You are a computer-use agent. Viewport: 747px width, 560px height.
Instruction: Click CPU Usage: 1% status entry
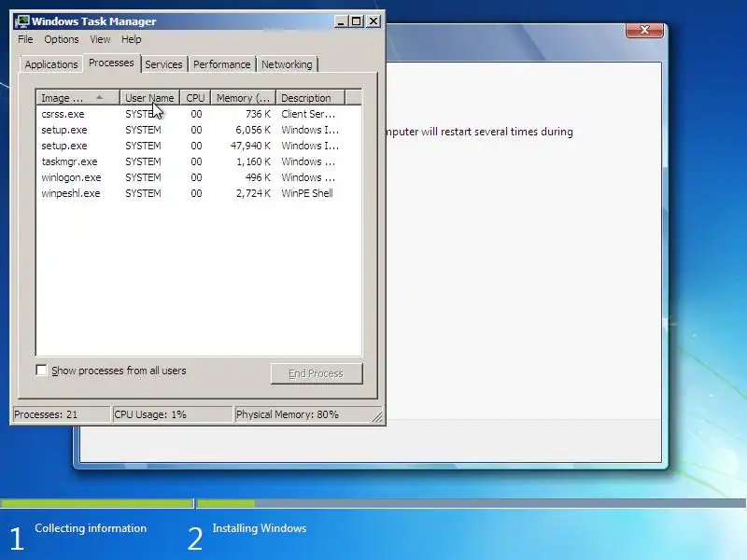point(172,414)
